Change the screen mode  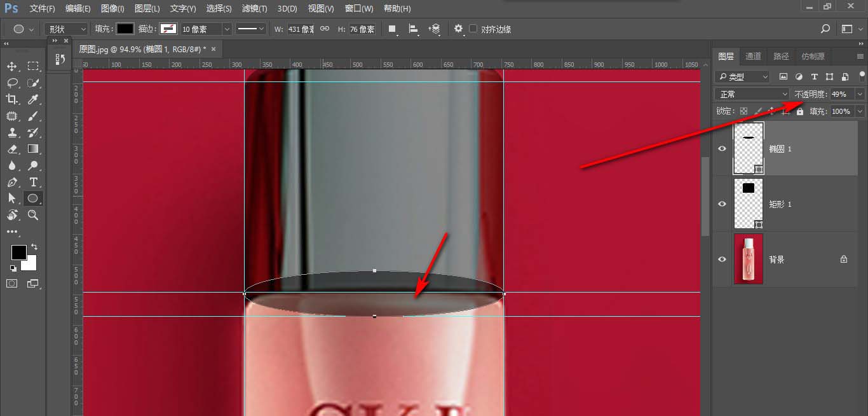point(33,283)
